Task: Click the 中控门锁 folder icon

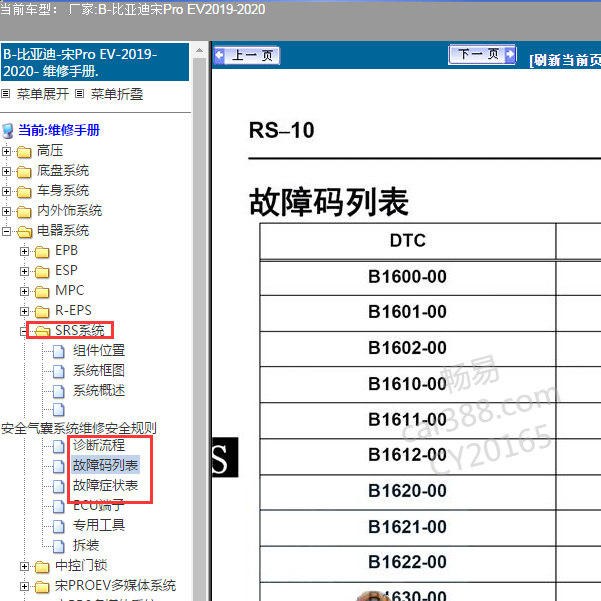Action: (x=42, y=566)
